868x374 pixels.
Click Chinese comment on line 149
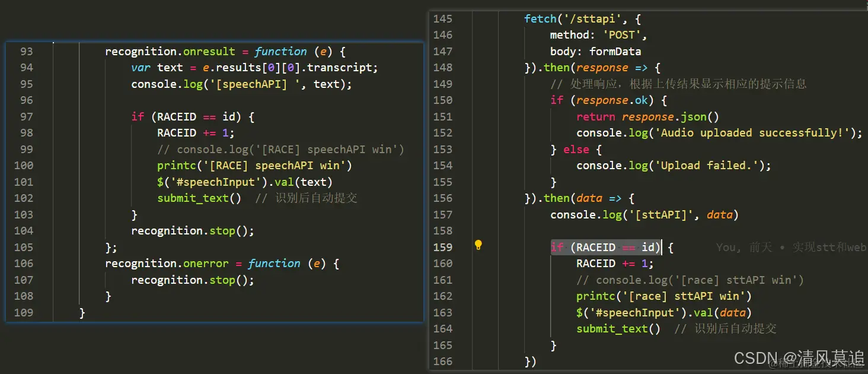(x=678, y=84)
